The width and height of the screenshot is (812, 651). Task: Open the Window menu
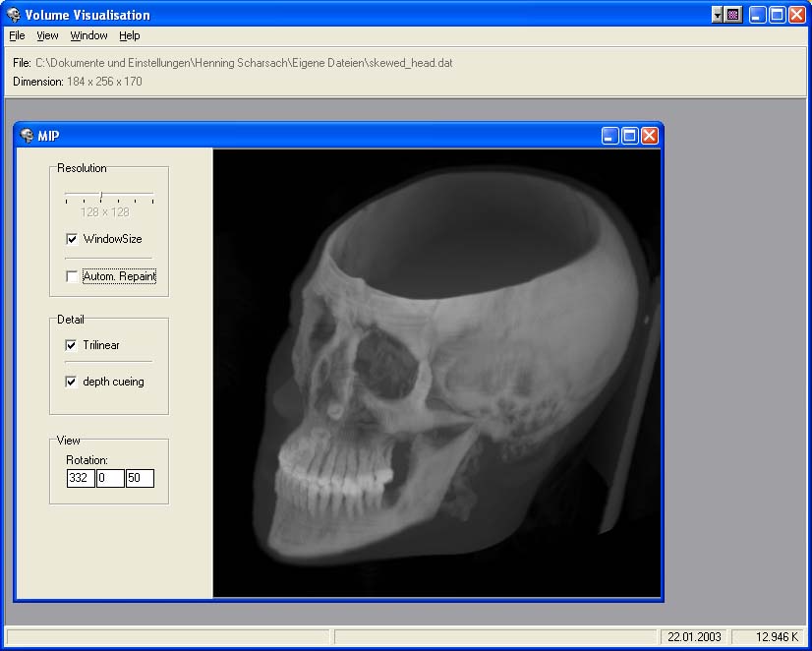point(88,35)
